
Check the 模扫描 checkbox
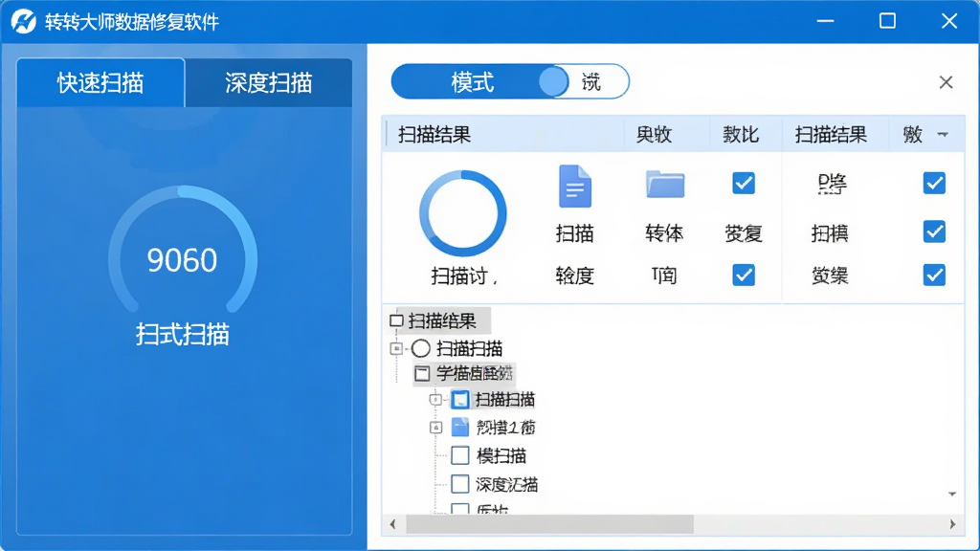460,455
